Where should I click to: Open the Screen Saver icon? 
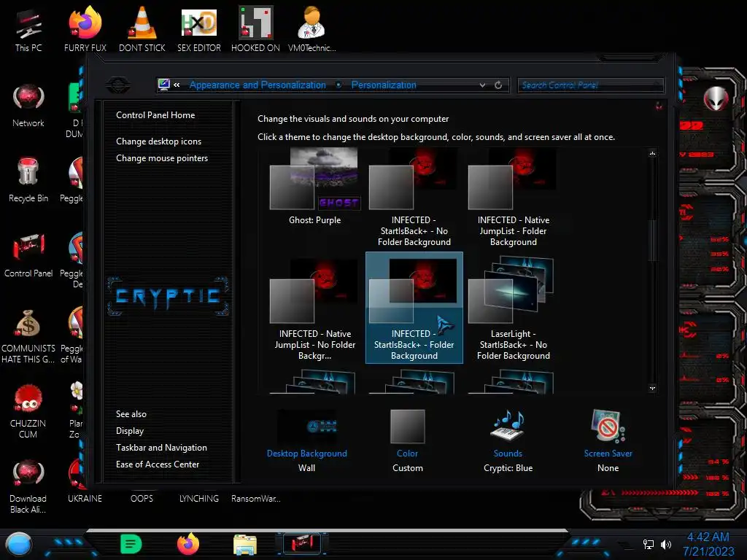pyautogui.click(x=608, y=426)
